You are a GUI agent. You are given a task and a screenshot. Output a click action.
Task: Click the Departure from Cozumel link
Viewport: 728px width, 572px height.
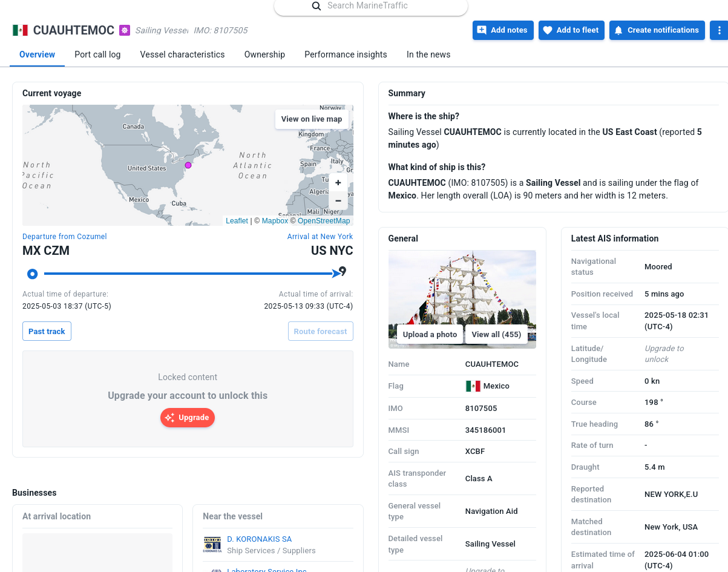click(65, 237)
